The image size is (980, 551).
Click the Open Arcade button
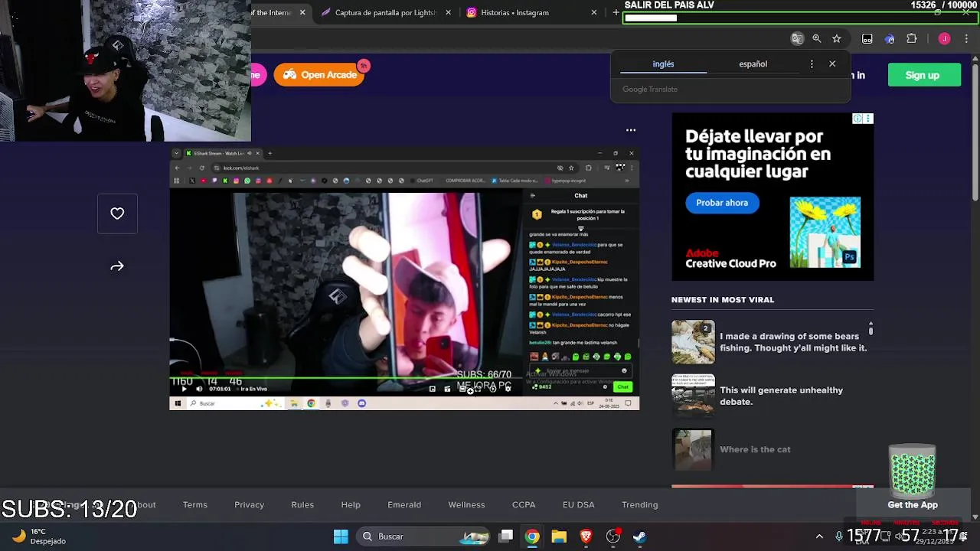click(x=319, y=75)
